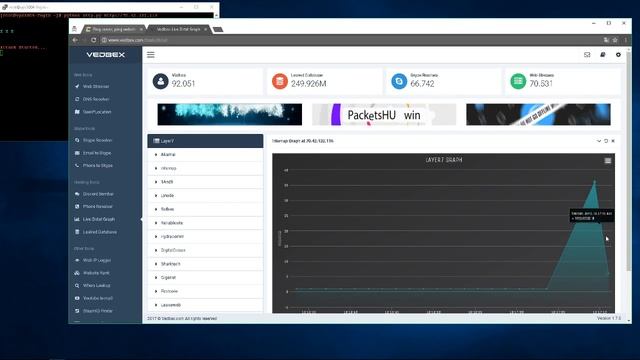Screen dimensions: 640x360
Task: Click the green Web Stresses card icon
Action: pyautogui.click(x=518, y=81)
